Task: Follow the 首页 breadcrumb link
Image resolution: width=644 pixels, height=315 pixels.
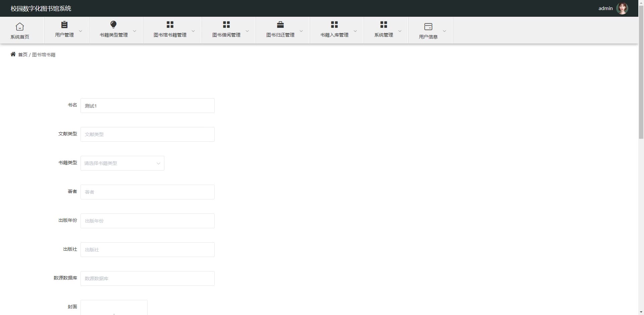Action: click(x=23, y=55)
